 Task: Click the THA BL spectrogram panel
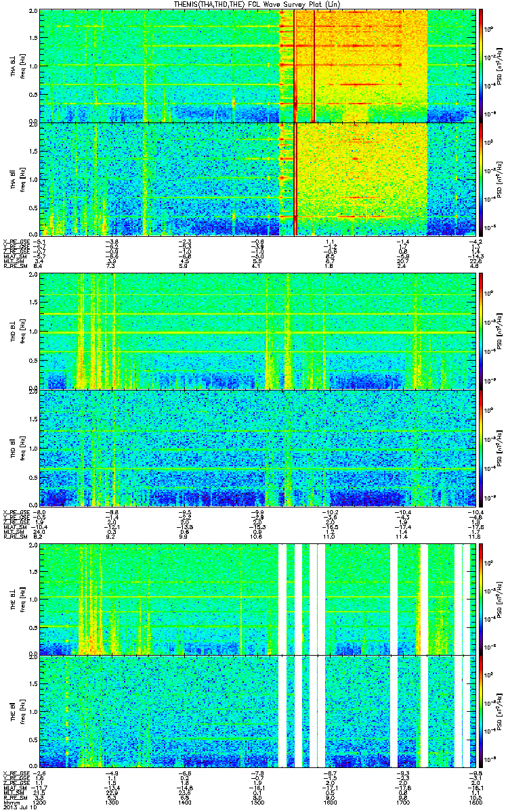(x=257, y=66)
